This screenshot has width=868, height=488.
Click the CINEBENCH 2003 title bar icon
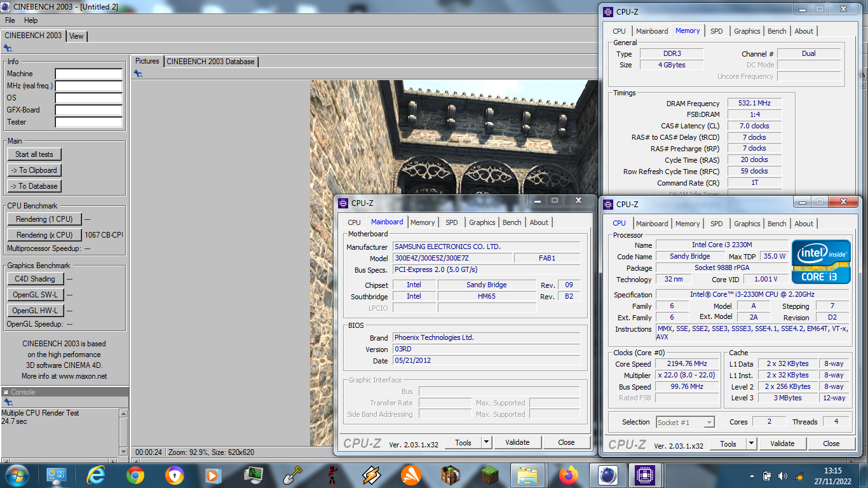coord(6,6)
